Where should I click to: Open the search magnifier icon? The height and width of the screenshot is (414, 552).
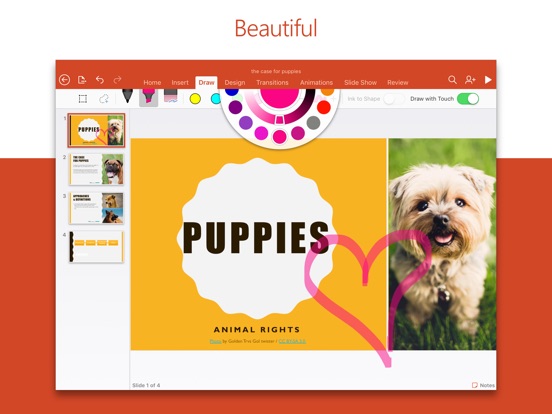point(452,80)
